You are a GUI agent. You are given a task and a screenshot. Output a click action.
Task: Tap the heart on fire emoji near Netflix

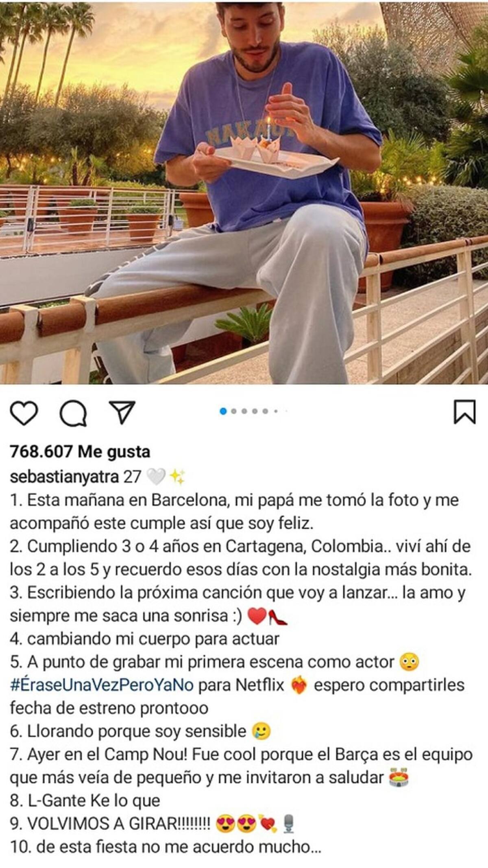tap(299, 686)
